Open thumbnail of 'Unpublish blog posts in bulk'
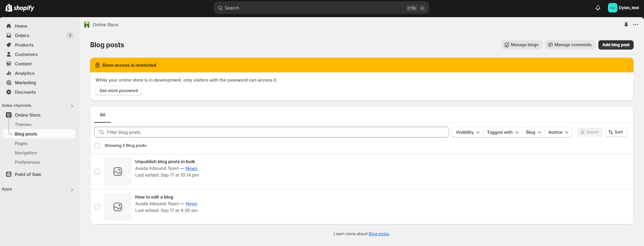The height and width of the screenshot is (246, 644). [x=118, y=171]
